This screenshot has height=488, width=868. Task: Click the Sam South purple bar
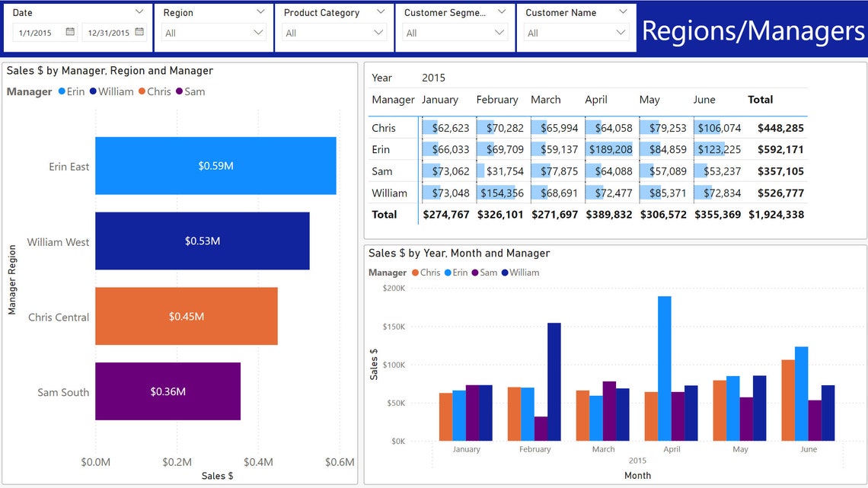point(168,391)
